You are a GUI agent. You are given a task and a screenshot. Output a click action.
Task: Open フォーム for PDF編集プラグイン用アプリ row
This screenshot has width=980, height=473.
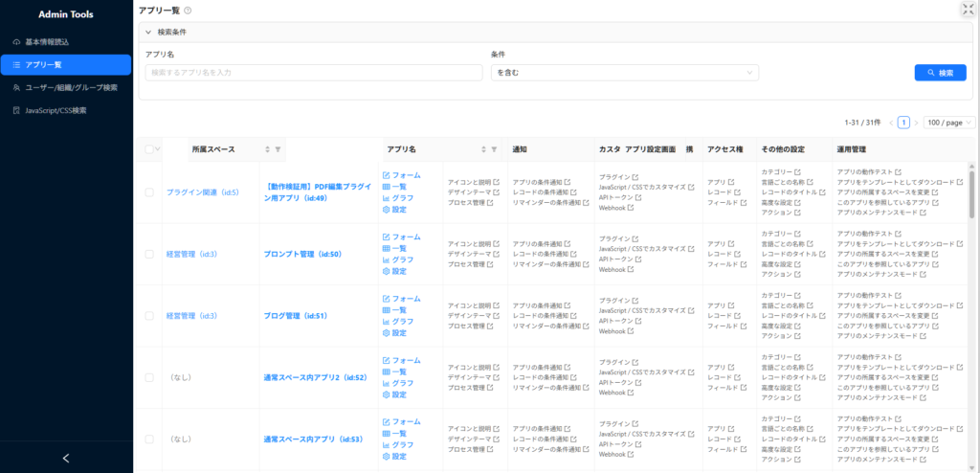401,175
